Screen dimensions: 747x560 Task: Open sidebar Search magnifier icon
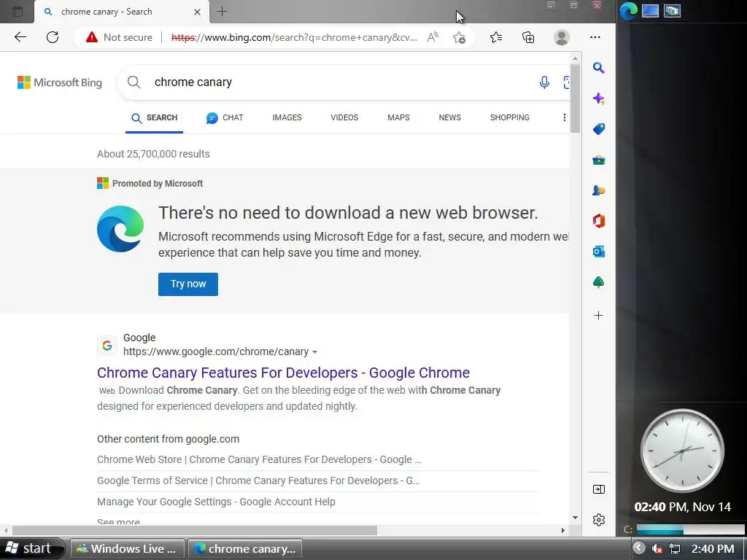tap(599, 68)
